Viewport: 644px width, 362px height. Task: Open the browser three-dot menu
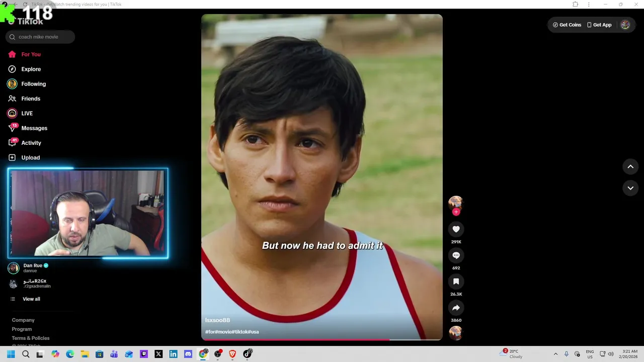pos(589,5)
